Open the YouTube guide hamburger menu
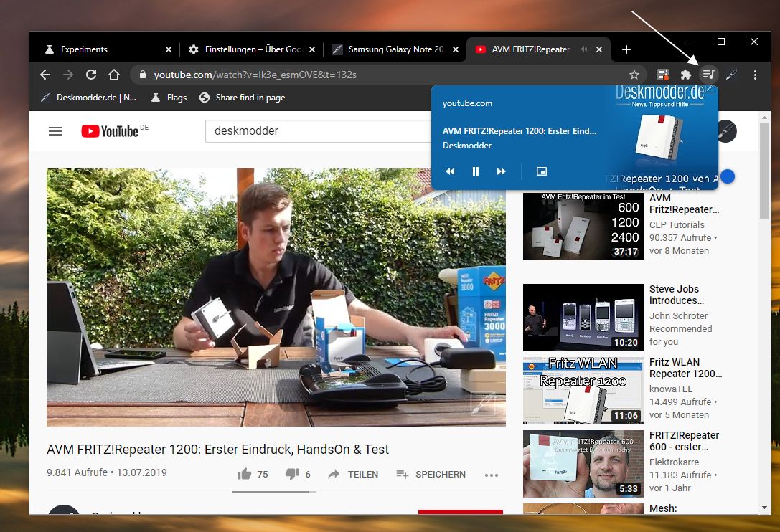Image resolution: width=780 pixels, height=532 pixels. click(x=55, y=130)
